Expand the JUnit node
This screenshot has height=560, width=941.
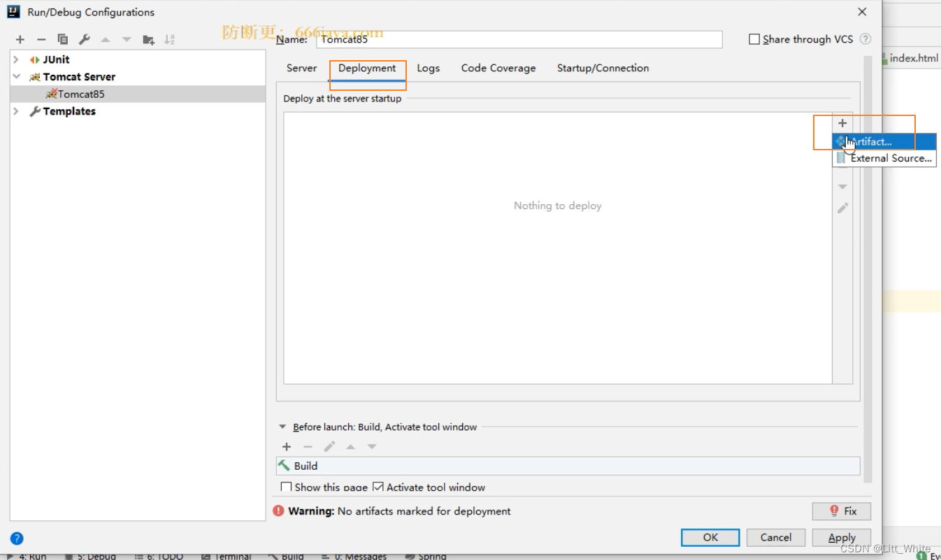pyautogui.click(x=16, y=59)
